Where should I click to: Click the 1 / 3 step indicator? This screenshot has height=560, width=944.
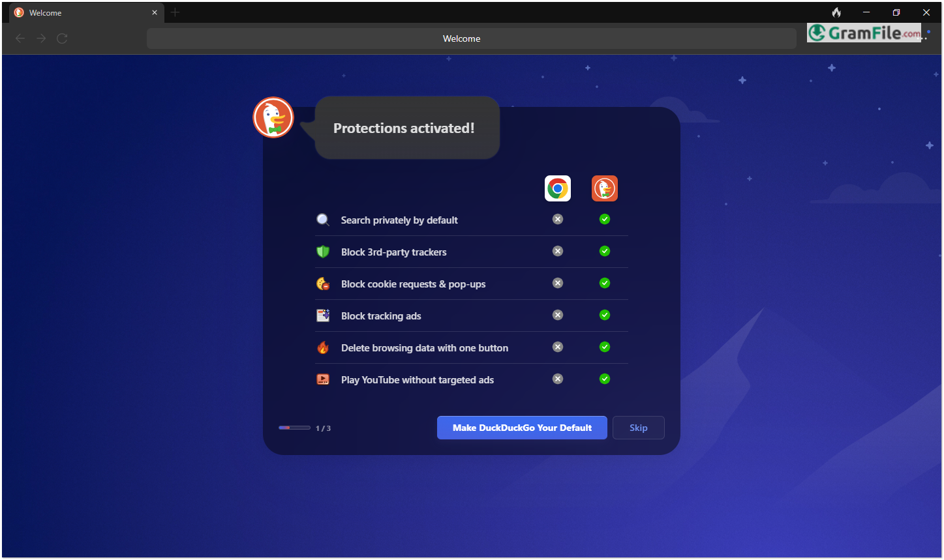click(x=323, y=428)
